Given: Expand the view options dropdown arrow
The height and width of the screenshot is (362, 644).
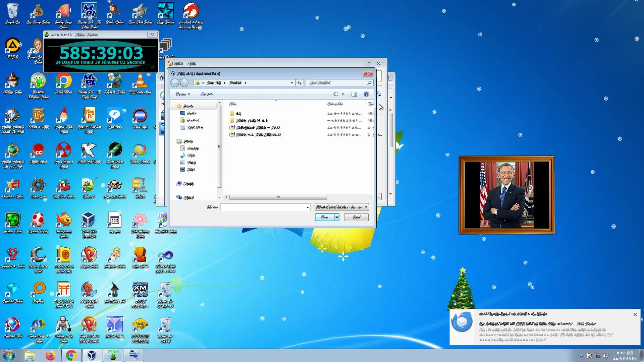Looking at the screenshot, I should (x=343, y=94).
